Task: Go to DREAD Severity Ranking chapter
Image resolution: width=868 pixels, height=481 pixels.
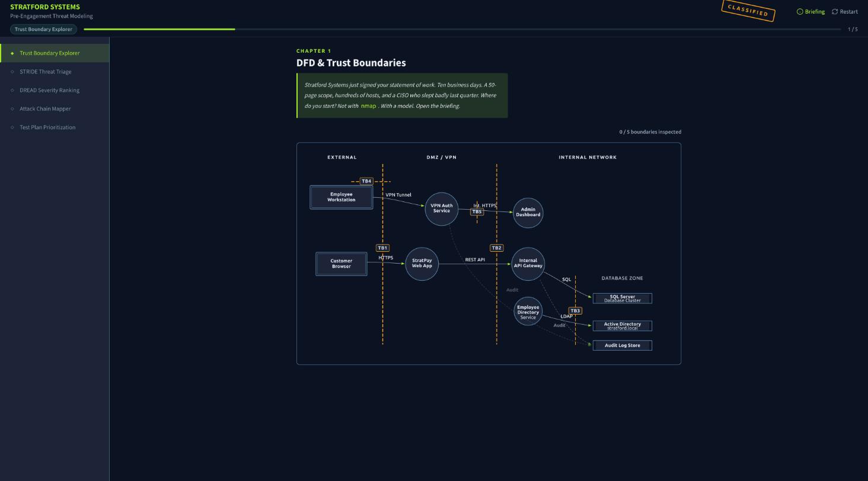Action: click(55, 90)
